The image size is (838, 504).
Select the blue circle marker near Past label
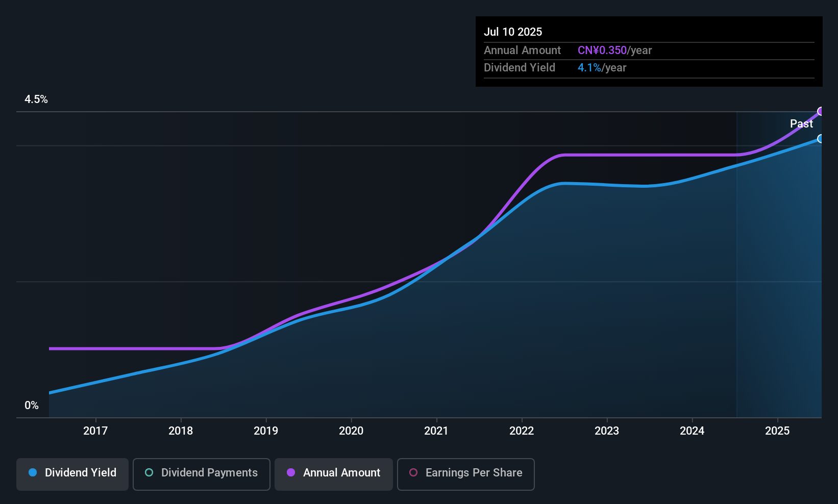coord(821,138)
